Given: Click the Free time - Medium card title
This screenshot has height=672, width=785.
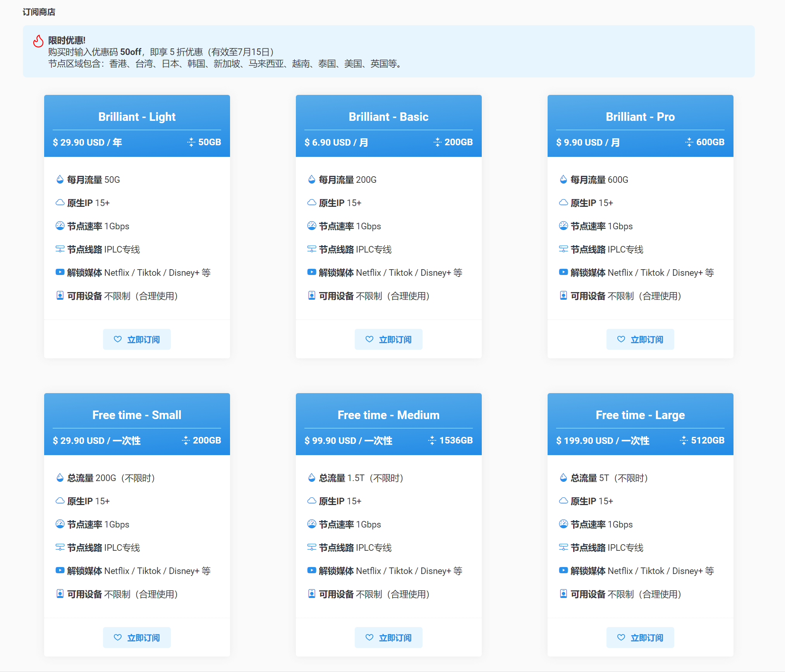Looking at the screenshot, I should click(x=388, y=415).
